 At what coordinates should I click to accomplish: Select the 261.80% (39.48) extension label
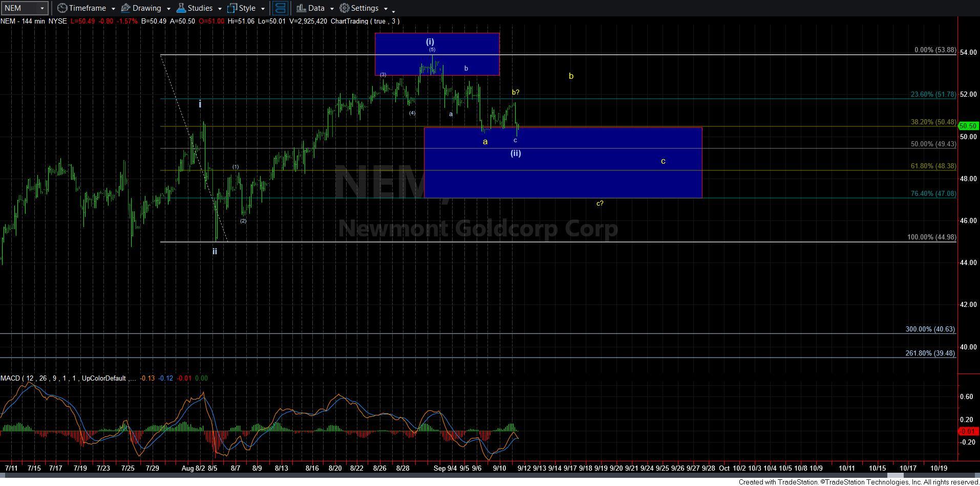click(x=930, y=354)
